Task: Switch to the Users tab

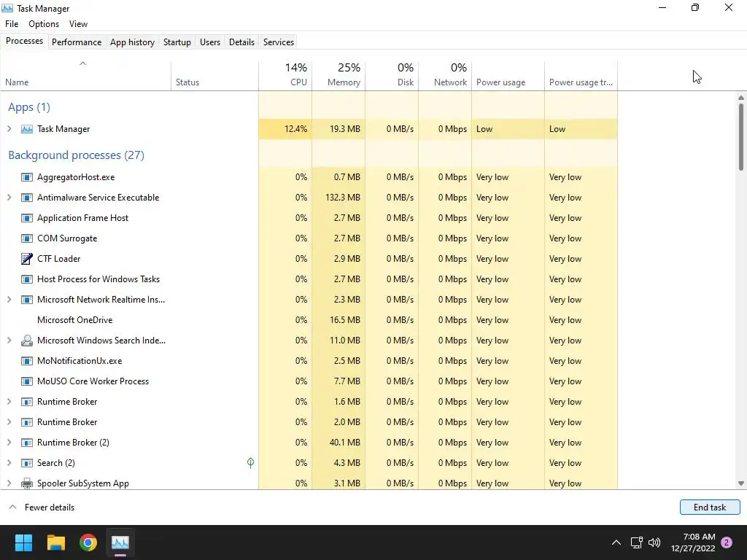Action: point(210,42)
